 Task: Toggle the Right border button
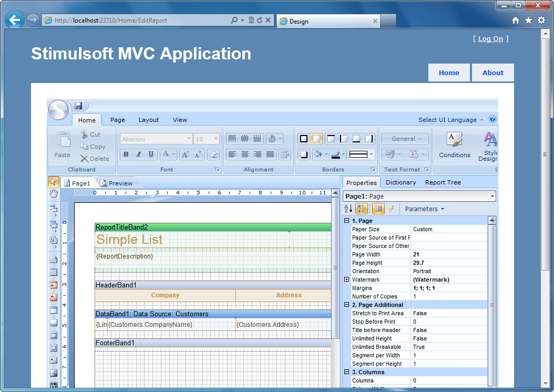[369, 139]
